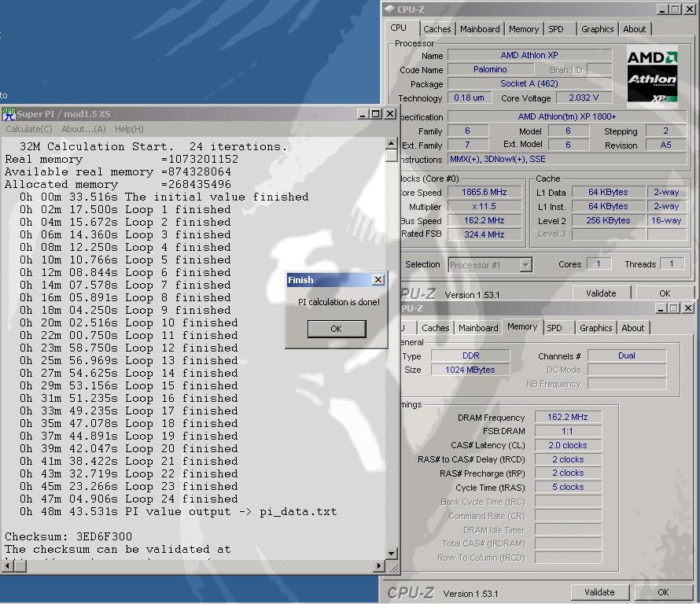
Task: Click Super PI horizontal scrollbar left arrow
Action: [x=7, y=566]
